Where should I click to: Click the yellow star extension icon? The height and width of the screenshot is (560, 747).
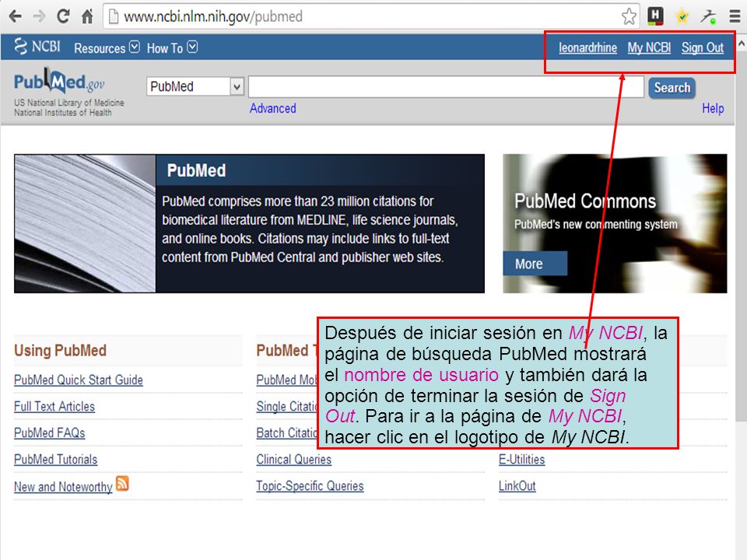[682, 16]
